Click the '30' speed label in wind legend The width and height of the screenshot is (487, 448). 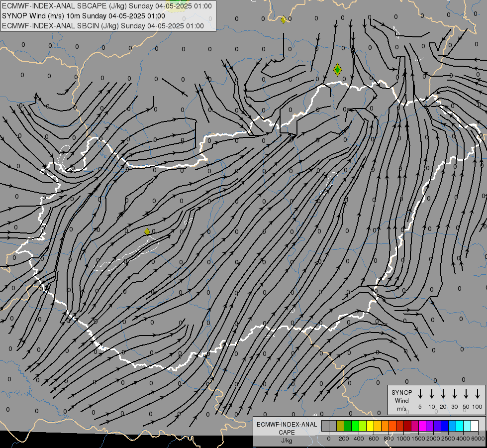coord(454,407)
